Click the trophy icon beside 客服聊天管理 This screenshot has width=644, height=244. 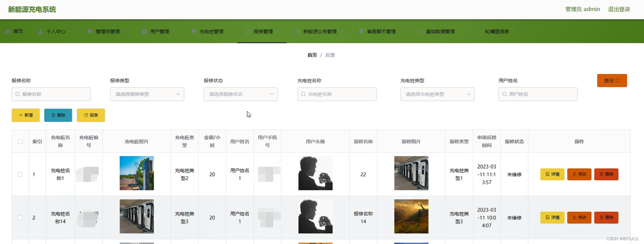coord(361,32)
